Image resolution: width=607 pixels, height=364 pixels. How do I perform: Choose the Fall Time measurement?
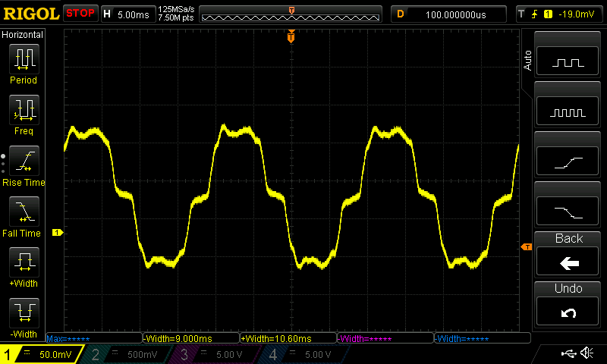click(x=24, y=215)
